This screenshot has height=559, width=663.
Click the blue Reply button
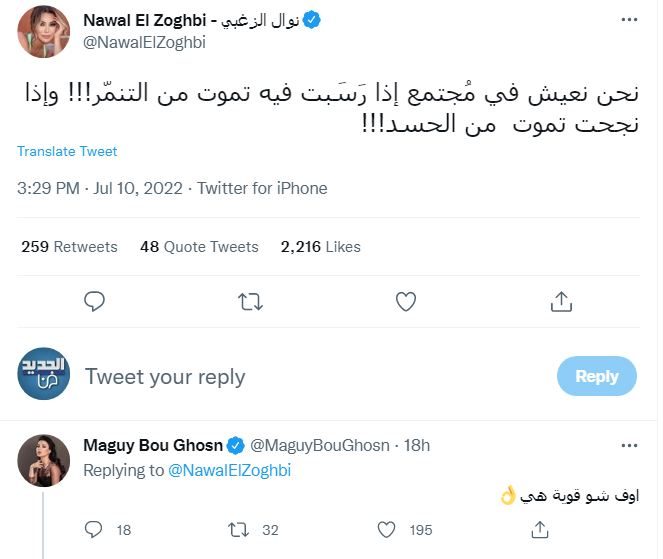click(597, 376)
